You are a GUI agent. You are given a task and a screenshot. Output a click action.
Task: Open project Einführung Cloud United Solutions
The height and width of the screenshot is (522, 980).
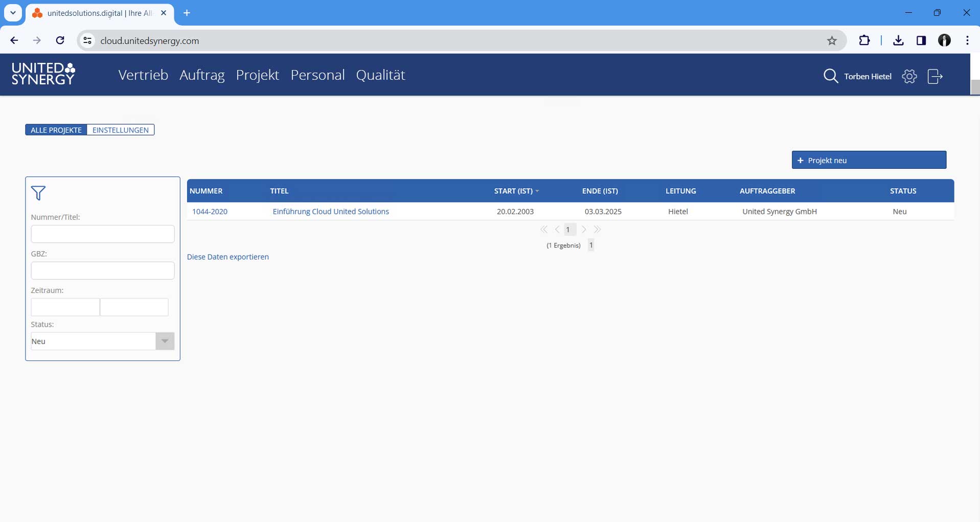tap(331, 211)
